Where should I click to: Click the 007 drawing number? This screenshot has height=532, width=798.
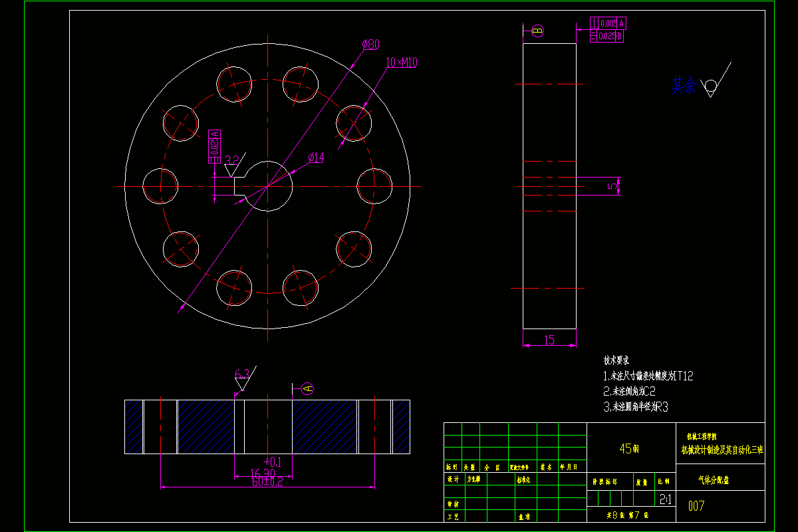click(x=696, y=506)
